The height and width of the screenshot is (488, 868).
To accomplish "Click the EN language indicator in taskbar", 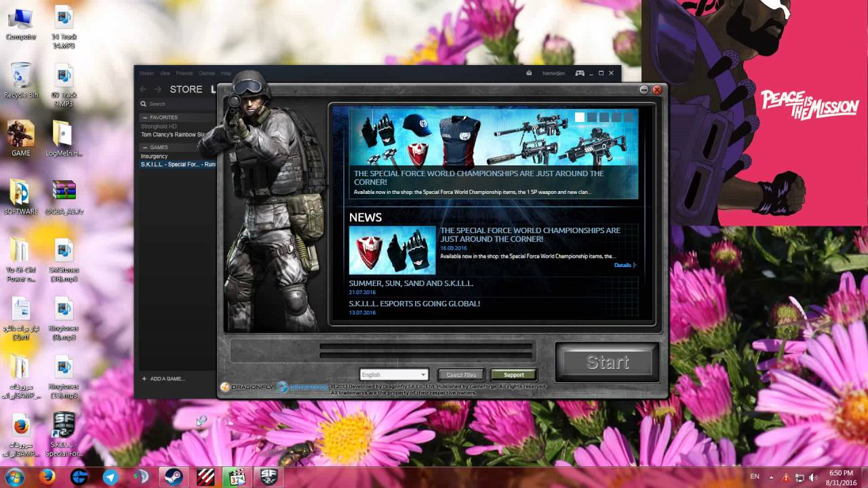I will coord(755,477).
